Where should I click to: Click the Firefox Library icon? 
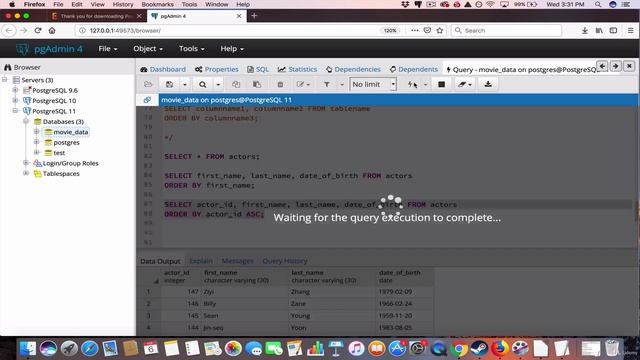(599, 30)
